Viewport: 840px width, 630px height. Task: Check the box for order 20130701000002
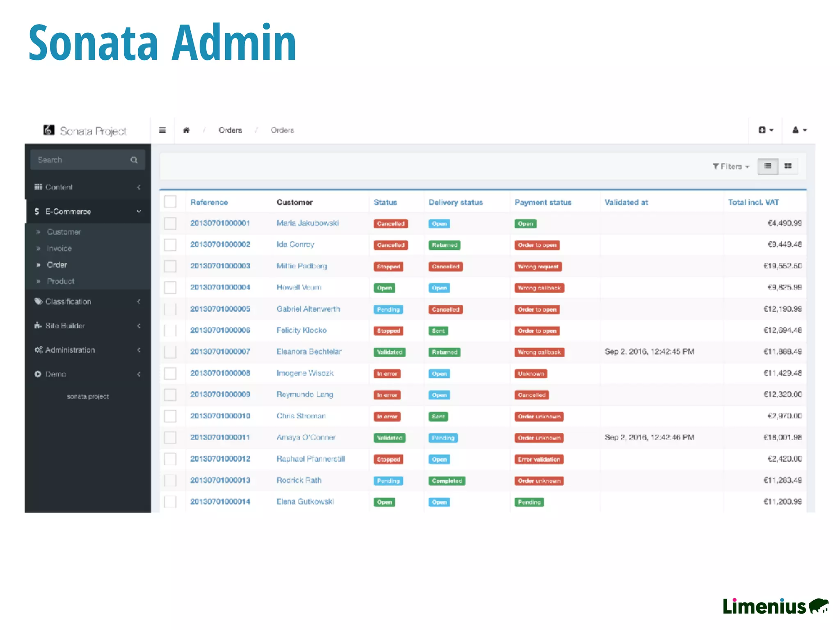point(170,245)
